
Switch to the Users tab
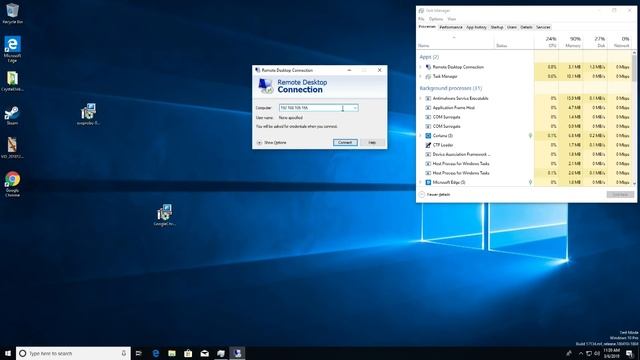click(512, 27)
